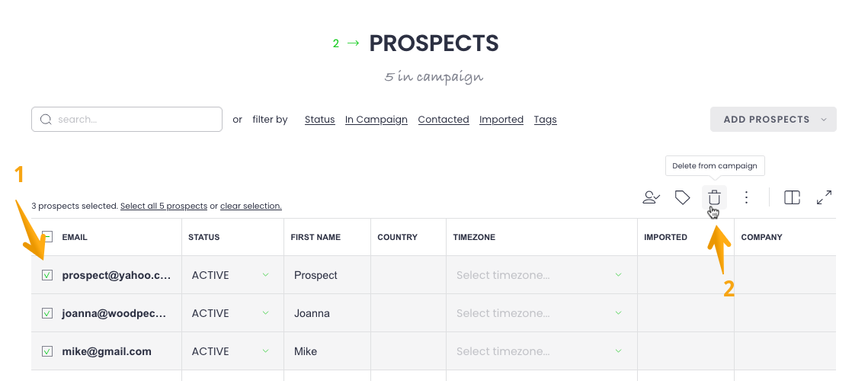Filter by Status

point(319,120)
